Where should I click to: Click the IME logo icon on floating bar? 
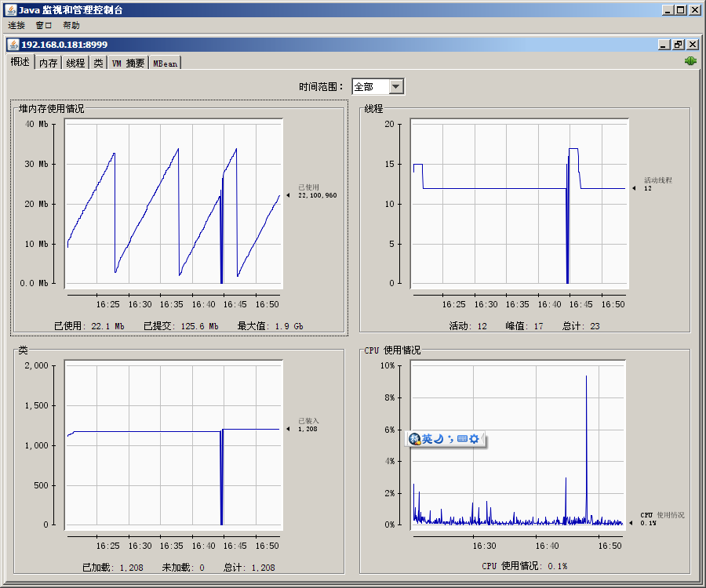[415, 439]
